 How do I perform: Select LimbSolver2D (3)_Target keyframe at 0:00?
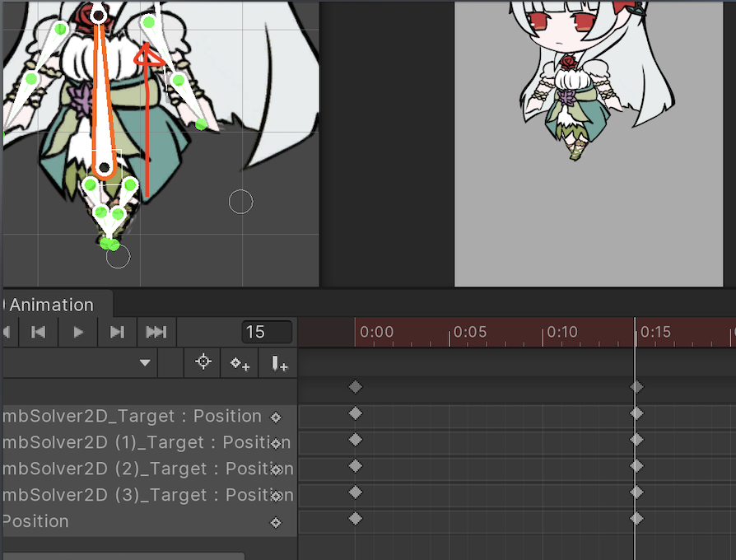pos(356,492)
